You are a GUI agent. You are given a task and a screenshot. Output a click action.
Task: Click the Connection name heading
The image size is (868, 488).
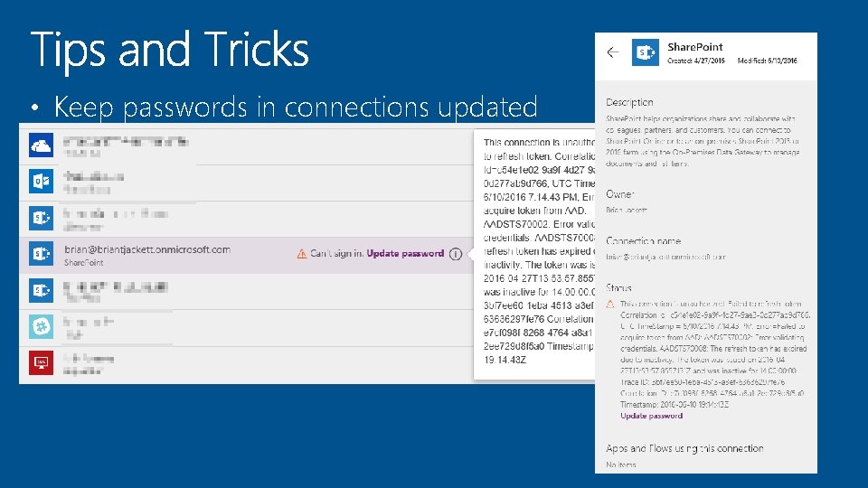pyautogui.click(x=643, y=241)
